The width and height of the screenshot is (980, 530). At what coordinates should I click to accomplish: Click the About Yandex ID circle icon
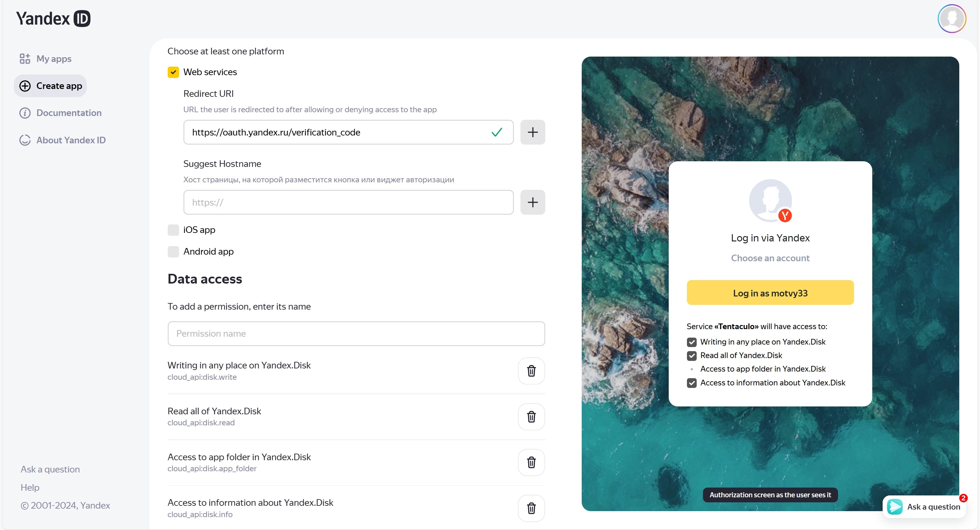[x=25, y=140]
